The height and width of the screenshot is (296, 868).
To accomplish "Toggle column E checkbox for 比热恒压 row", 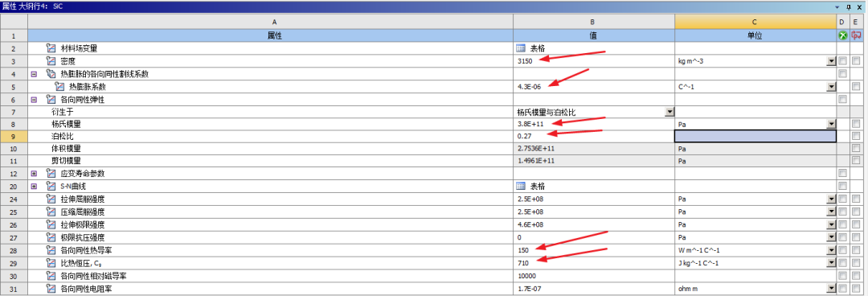I will click(x=857, y=263).
